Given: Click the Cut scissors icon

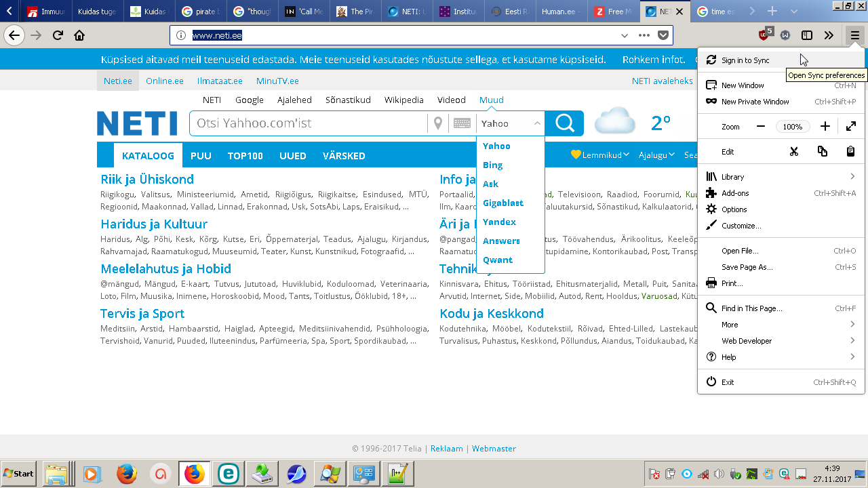Looking at the screenshot, I should (x=794, y=151).
